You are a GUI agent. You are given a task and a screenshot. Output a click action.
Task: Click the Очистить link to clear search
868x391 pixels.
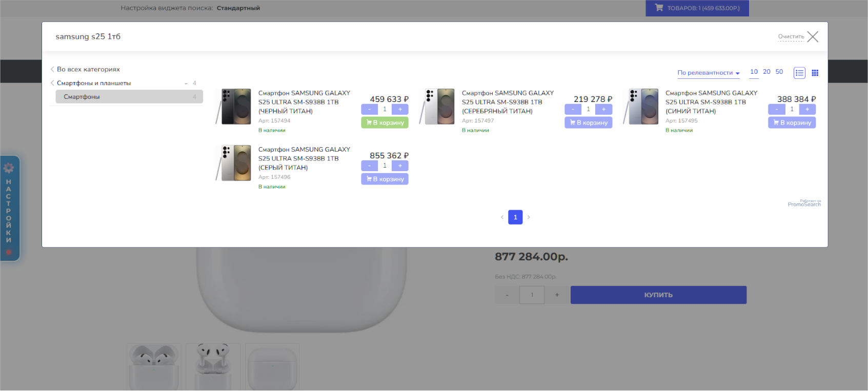(791, 36)
